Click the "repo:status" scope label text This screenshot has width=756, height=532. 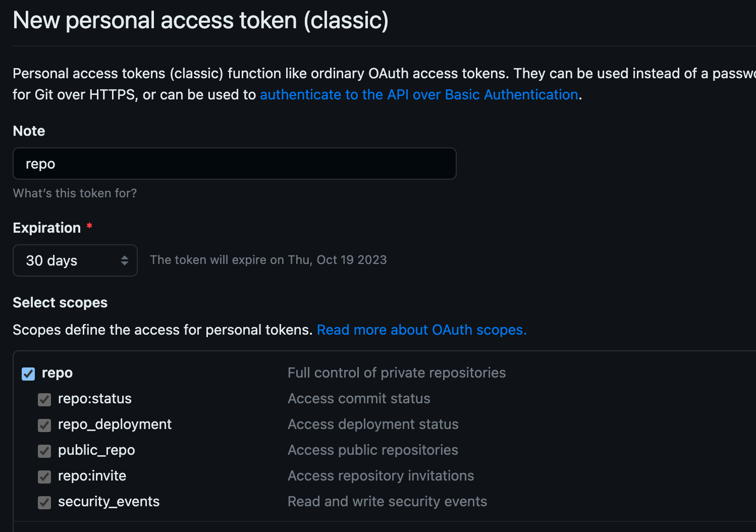point(94,399)
